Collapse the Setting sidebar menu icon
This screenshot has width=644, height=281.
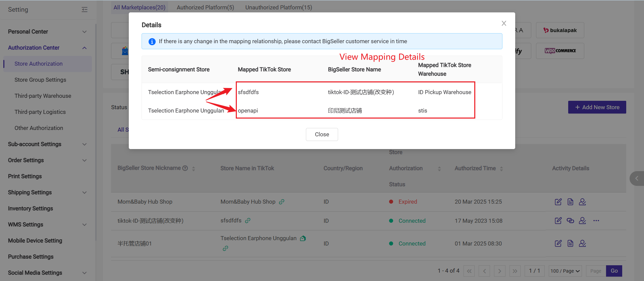pyautogui.click(x=85, y=9)
